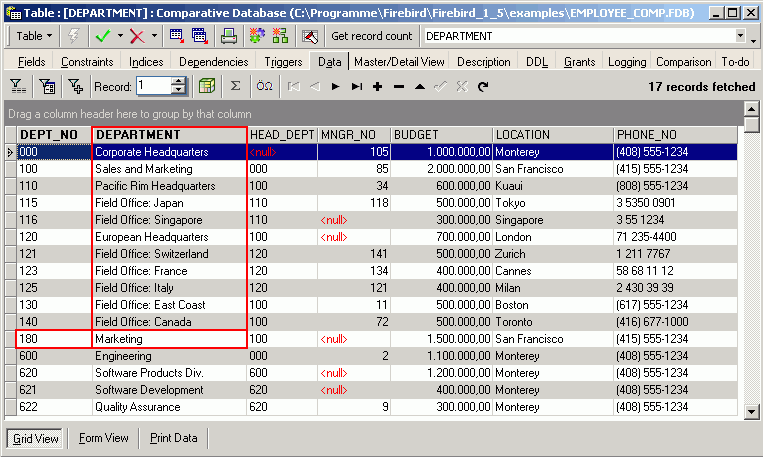763x457 pixels.
Task: Click the add filter funnel-plus icon
Action: tap(75, 87)
